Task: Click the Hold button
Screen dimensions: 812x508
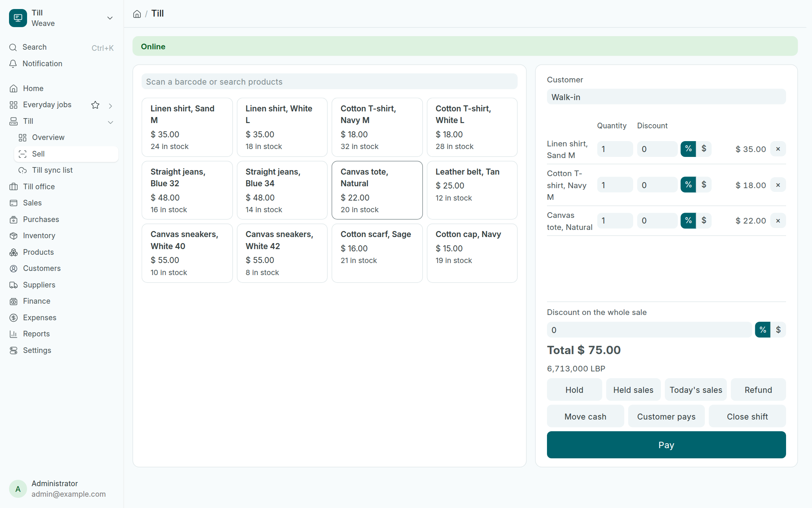Action: [x=574, y=390]
